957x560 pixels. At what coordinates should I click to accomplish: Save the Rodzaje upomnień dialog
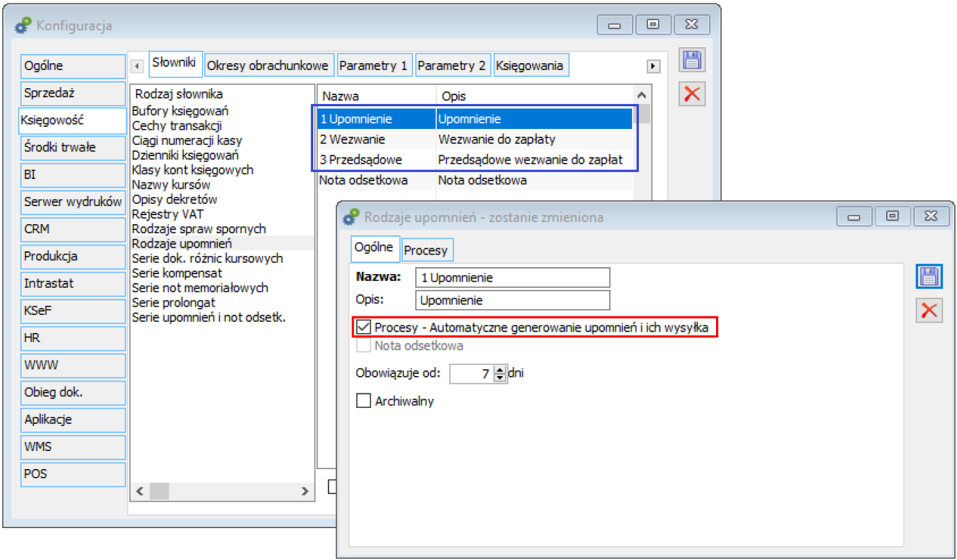tap(929, 277)
